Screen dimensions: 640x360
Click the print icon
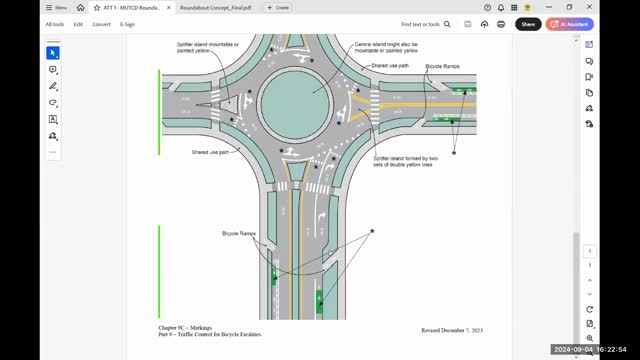pos(501,24)
